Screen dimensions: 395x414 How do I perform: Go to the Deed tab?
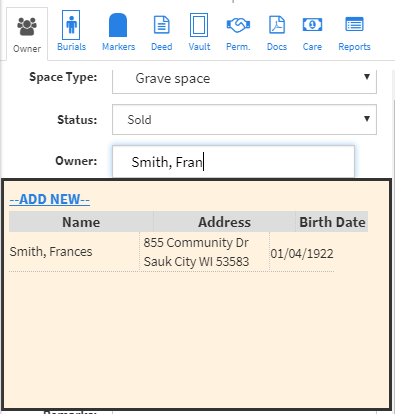[162, 33]
